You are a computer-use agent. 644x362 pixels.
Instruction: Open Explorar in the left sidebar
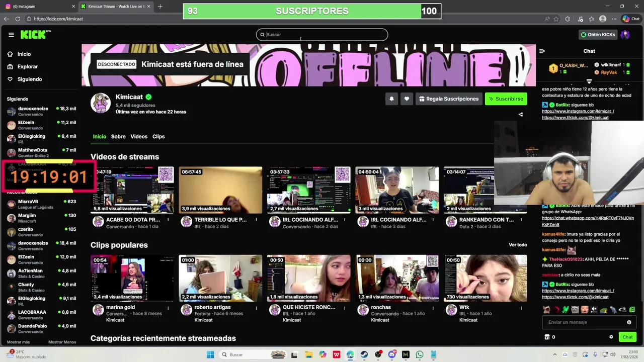pos(27,66)
